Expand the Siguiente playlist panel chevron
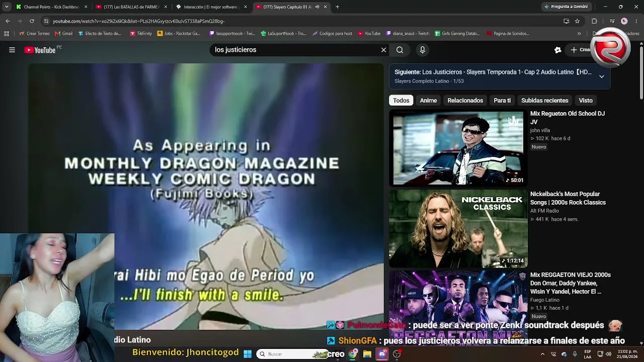The height and width of the screenshot is (362, 644). pyautogui.click(x=601, y=76)
